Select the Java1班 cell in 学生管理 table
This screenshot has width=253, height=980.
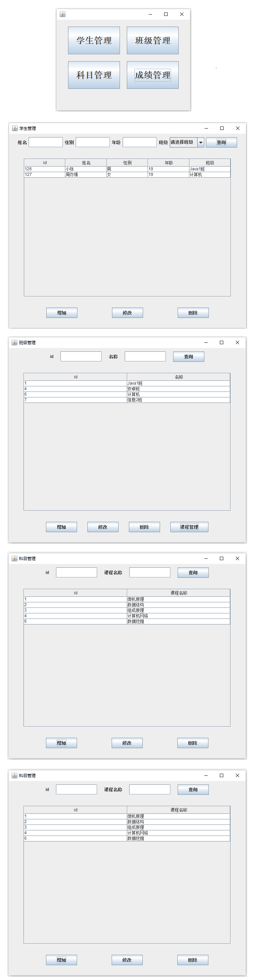[210, 169]
